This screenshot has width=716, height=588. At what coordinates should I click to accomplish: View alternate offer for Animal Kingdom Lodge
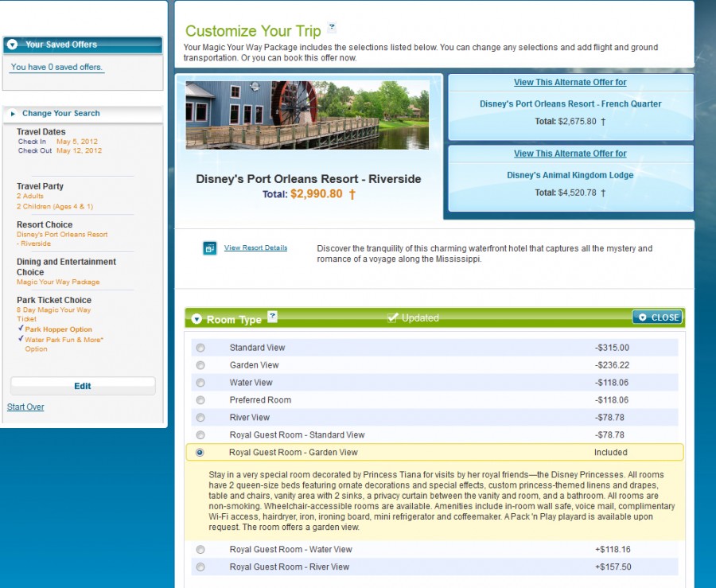pos(570,154)
